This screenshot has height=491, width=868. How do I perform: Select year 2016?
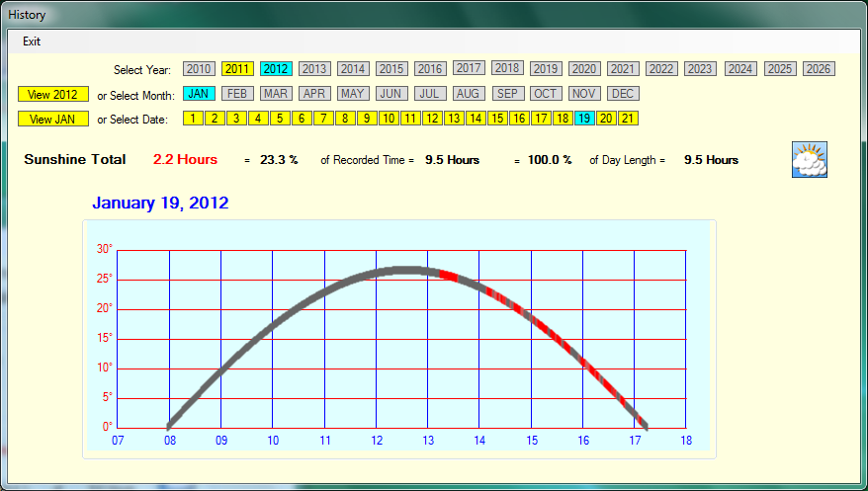pyautogui.click(x=430, y=68)
